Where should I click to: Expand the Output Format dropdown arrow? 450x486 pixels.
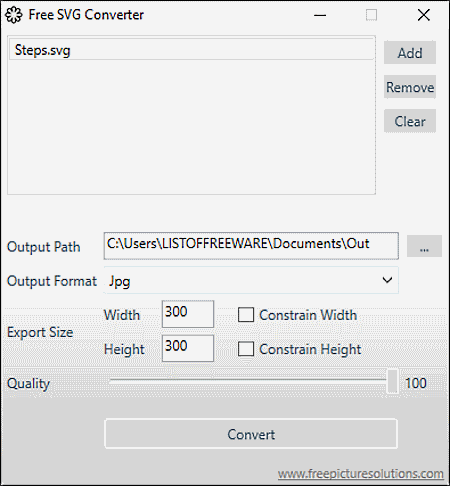pyautogui.click(x=387, y=280)
